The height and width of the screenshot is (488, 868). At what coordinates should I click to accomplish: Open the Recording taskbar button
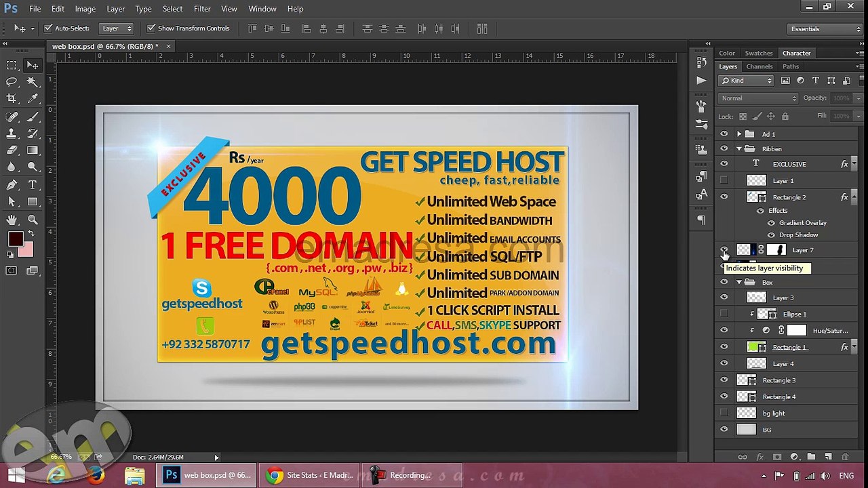point(412,475)
